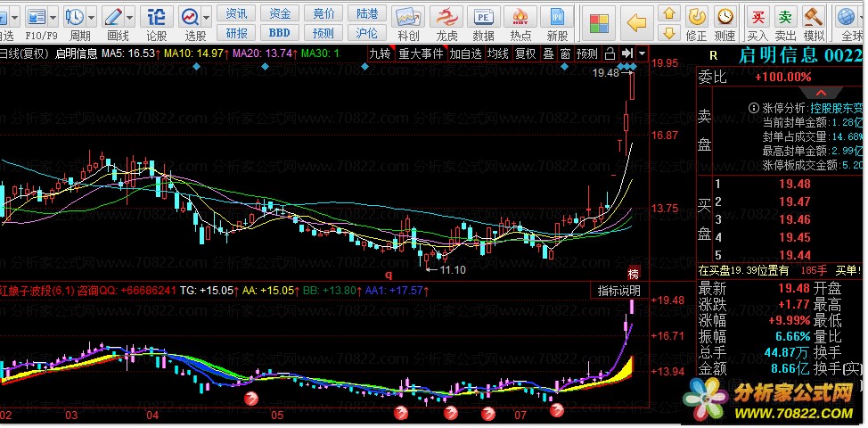This screenshot has width=868, height=428.
Task: Open the 论股 discussion icon
Action: [x=157, y=17]
